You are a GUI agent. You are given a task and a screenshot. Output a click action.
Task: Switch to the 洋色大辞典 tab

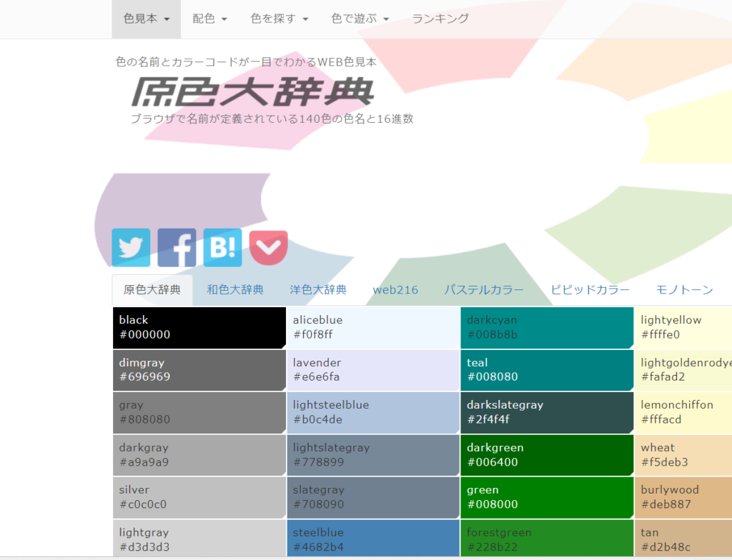318,290
